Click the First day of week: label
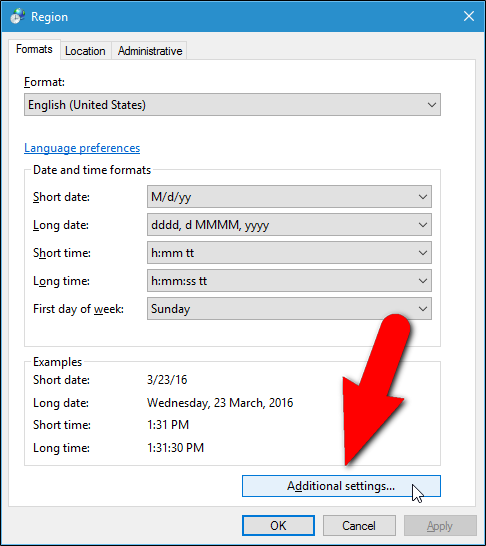Screen dimensions: 486x546 coord(78,309)
